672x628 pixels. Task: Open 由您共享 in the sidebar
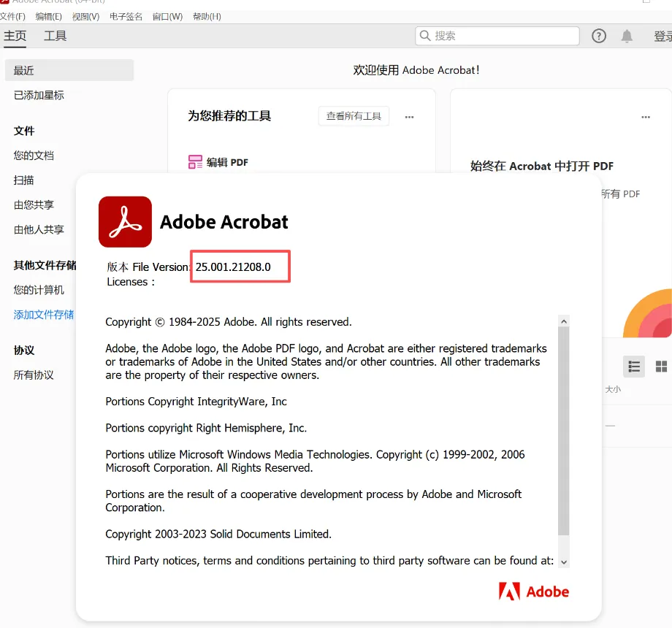pos(34,204)
